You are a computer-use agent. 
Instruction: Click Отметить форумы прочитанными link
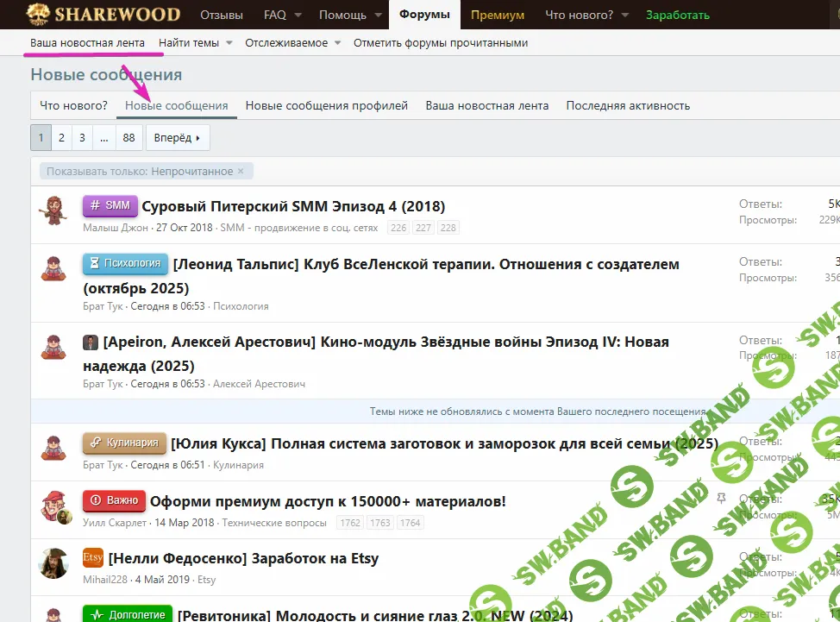click(x=441, y=43)
